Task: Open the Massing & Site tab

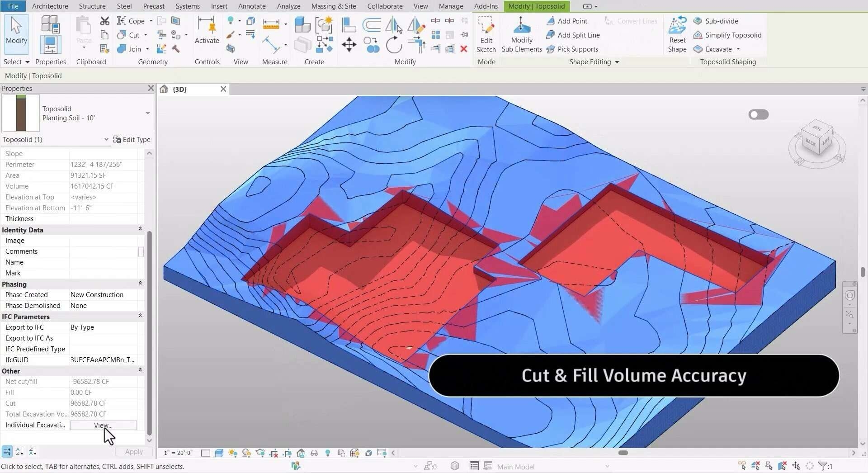Action: [x=333, y=6]
